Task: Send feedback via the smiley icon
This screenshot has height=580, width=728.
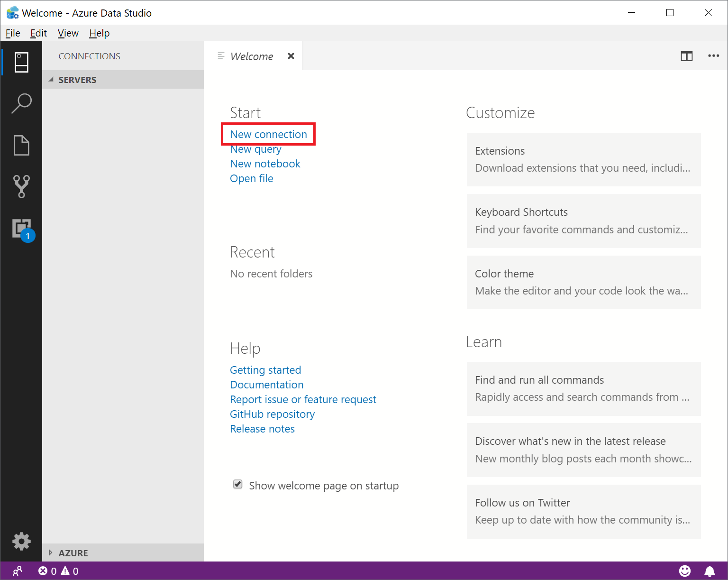Action: pos(685,571)
